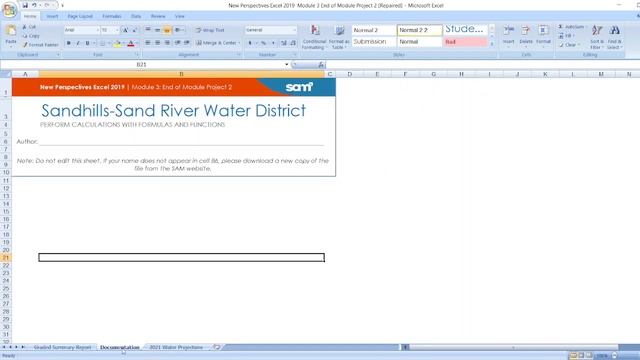Open the Graded Summary Report sheet
This screenshot has width=640, height=360.
coord(62,347)
